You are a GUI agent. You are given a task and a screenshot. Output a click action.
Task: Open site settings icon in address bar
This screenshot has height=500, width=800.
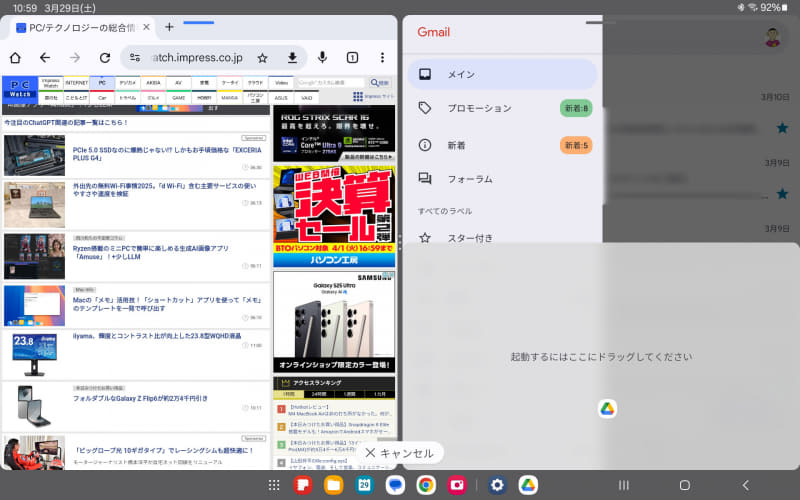135,58
